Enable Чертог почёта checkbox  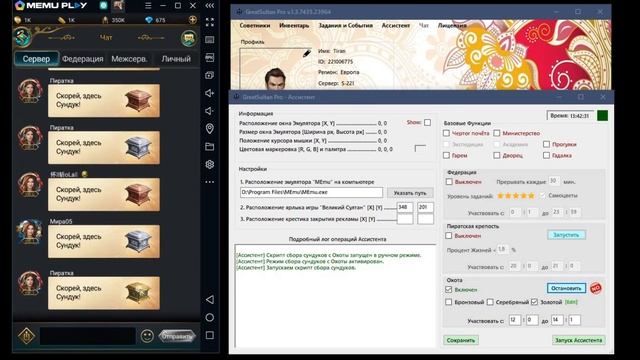point(446,133)
